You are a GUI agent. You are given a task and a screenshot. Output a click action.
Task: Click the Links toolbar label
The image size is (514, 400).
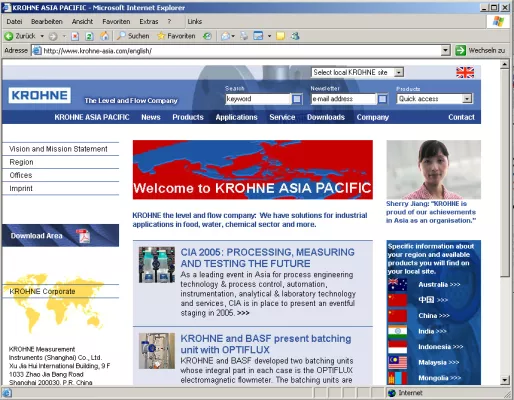tap(195, 22)
